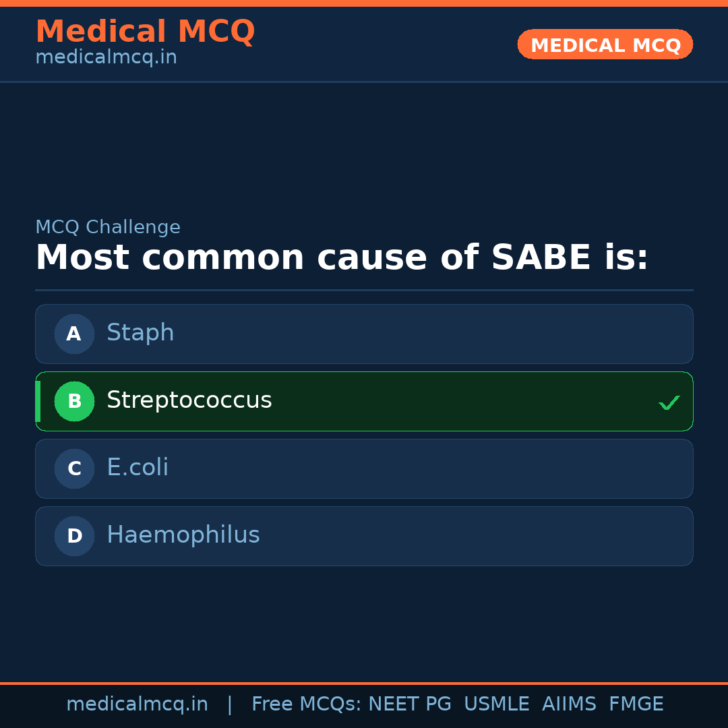Open the medicalmcq.in link in footer
The height and width of the screenshot is (728, 728).
tap(137, 704)
